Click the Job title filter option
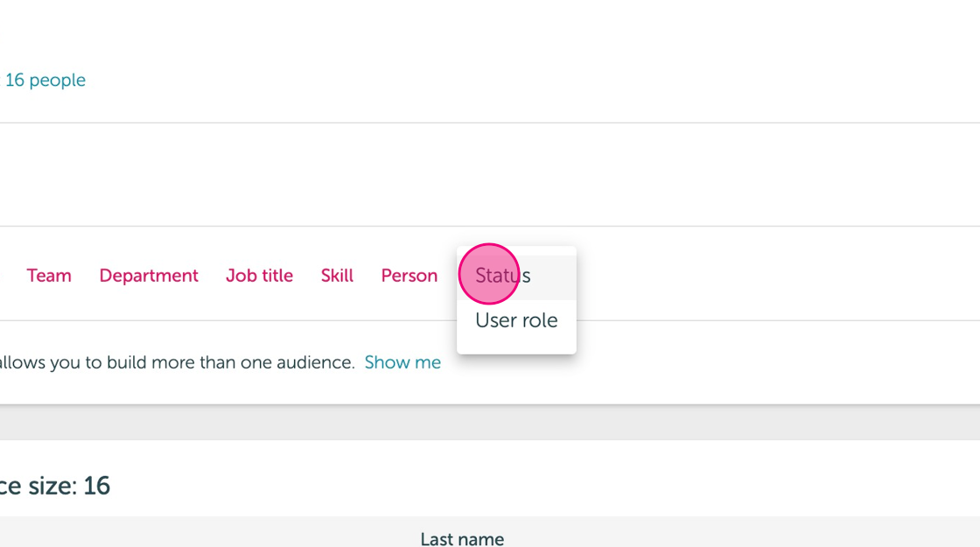Viewport: 980px width, 547px height. (259, 276)
